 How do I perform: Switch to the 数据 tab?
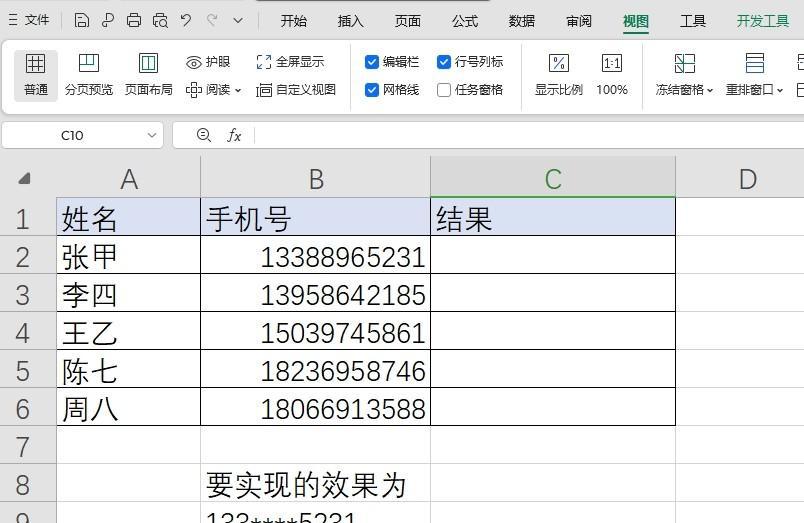(521, 21)
